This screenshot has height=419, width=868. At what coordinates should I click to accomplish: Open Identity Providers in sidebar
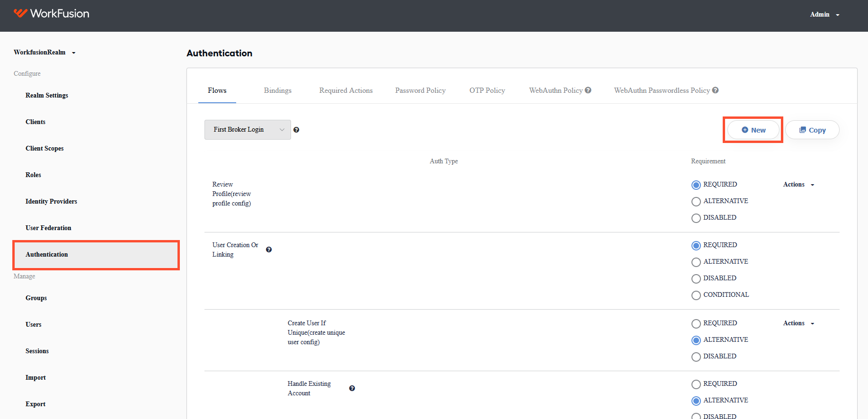[51, 201]
